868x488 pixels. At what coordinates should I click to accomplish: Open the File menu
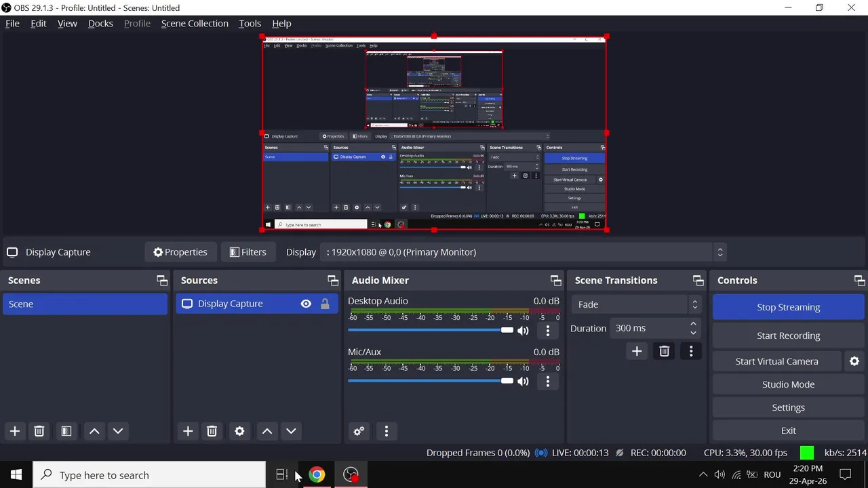[x=12, y=23]
